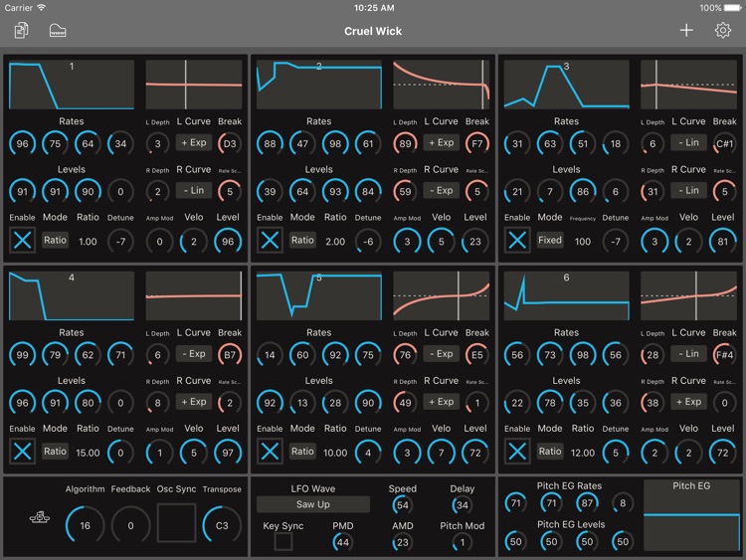Open the algorithm diagram icon
Viewport: 746px width, 560px height.
tap(40, 517)
